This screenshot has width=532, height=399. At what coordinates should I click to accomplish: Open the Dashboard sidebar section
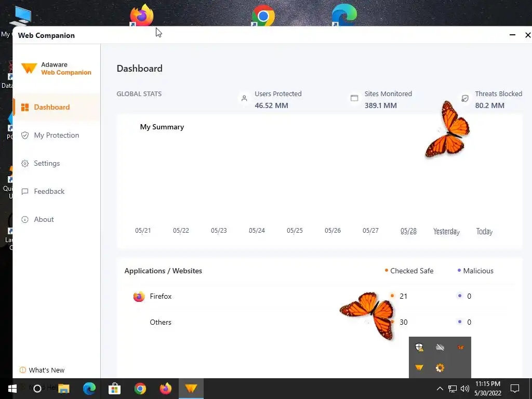[57, 107]
